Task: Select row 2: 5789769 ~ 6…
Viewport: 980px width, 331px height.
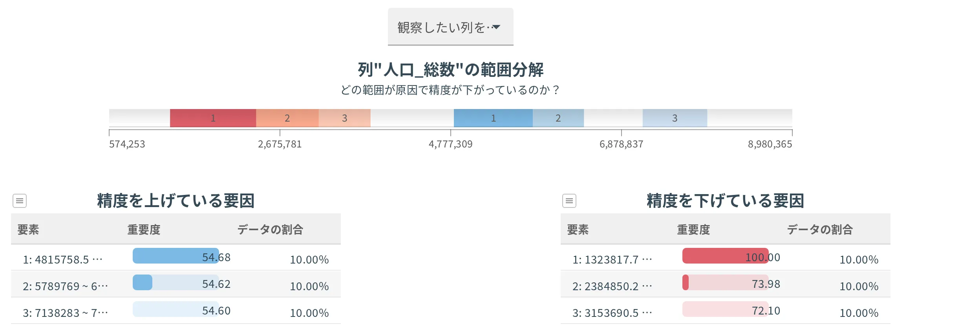Action: pos(176,284)
